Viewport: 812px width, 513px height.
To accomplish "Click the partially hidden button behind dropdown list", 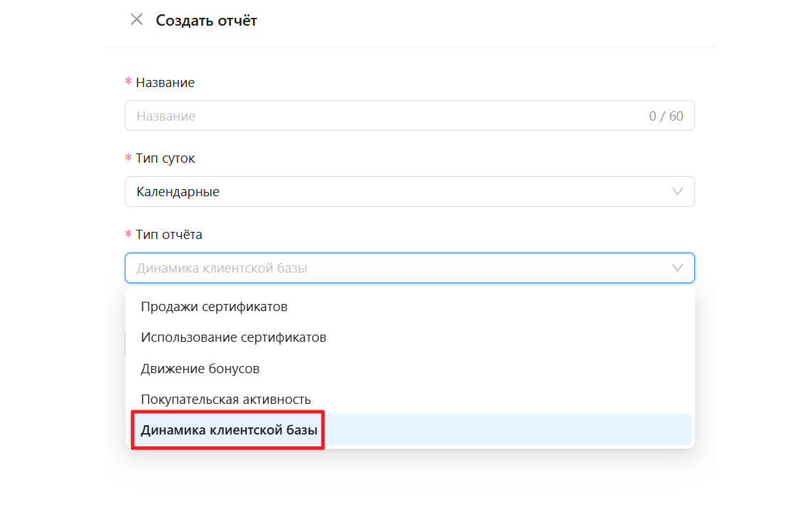I will tap(125, 344).
